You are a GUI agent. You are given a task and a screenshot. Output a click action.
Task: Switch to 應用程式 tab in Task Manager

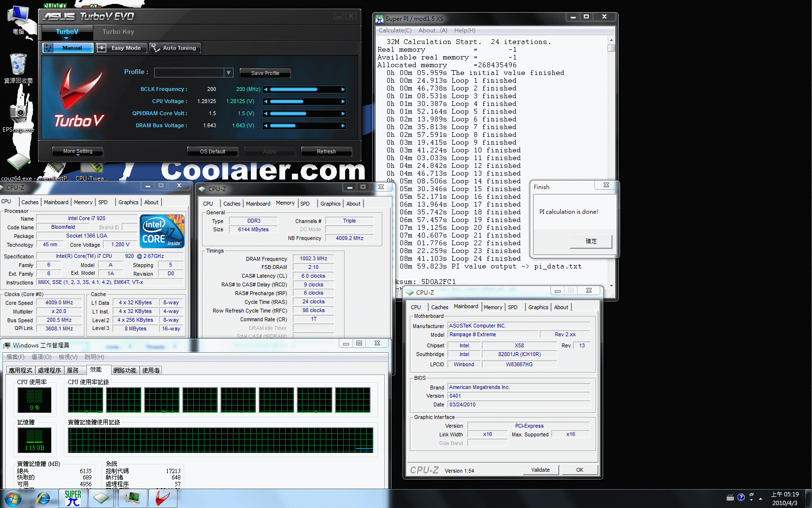(x=20, y=370)
